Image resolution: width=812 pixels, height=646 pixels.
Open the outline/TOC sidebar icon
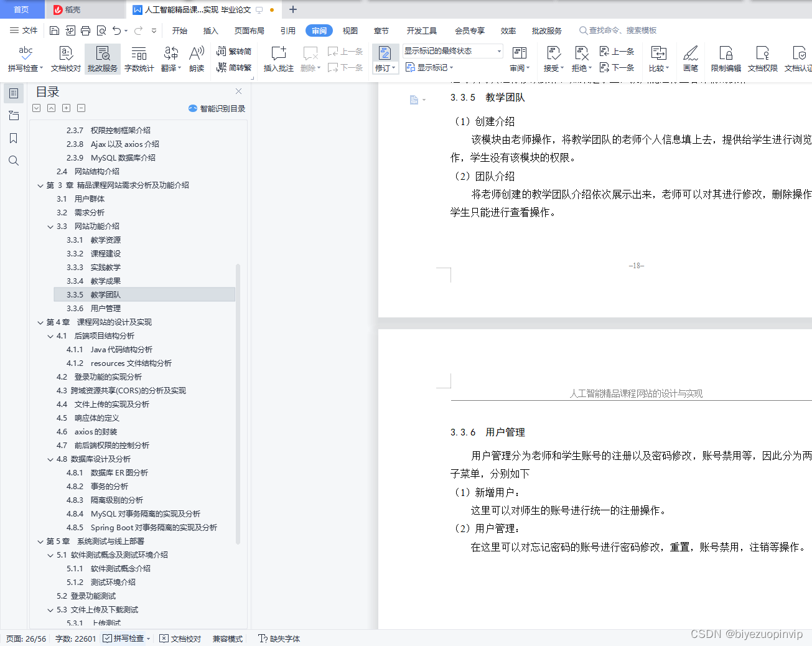[14, 93]
